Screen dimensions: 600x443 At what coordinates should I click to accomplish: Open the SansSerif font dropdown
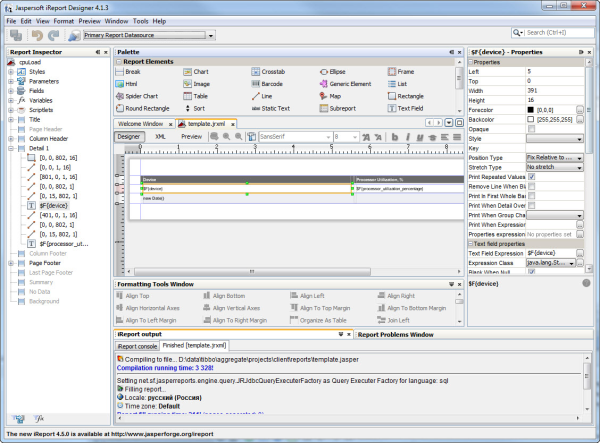(328, 137)
